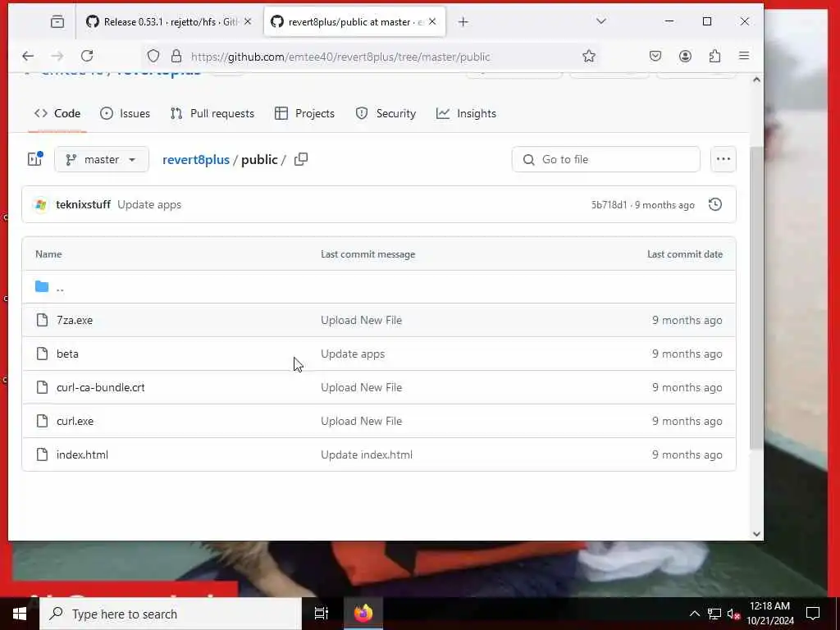Click the Upload New File message for curl.exe
This screenshot has height=630, width=840.
pyautogui.click(x=362, y=422)
